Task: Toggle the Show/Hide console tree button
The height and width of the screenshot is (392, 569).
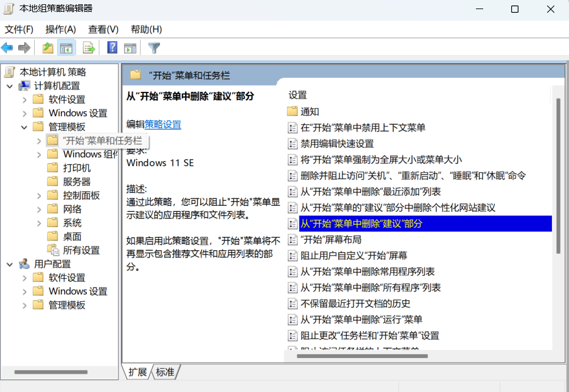Action: click(x=66, y=47)
